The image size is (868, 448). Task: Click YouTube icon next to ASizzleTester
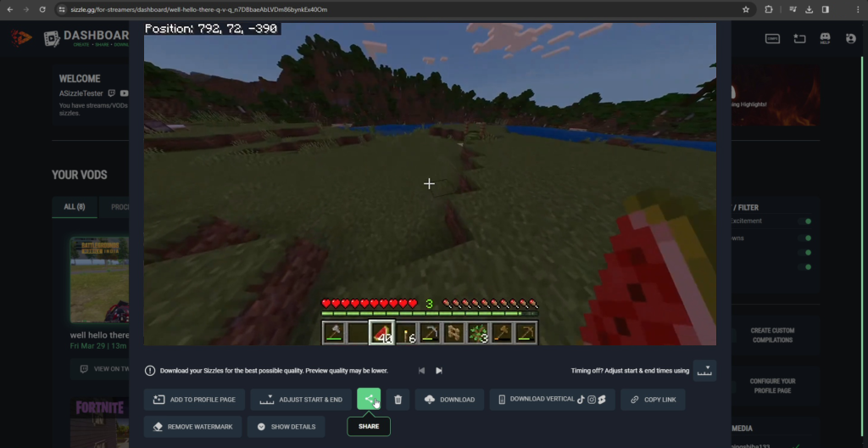(124, 93)
